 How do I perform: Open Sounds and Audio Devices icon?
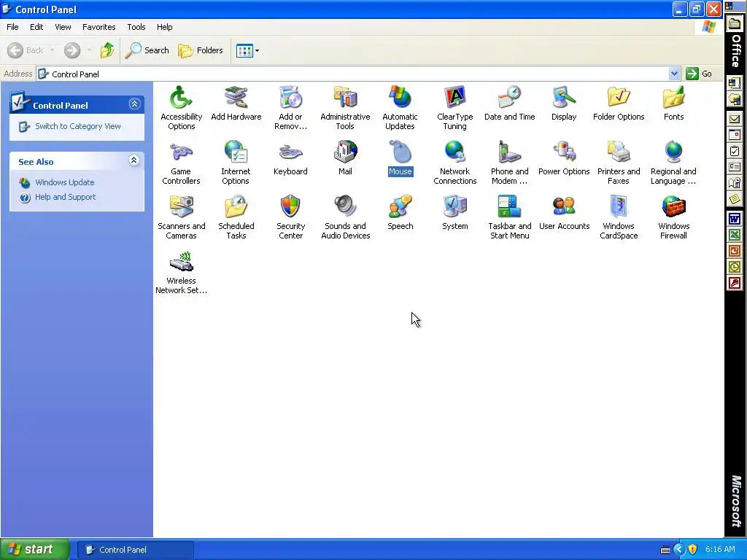click(345, 207)
